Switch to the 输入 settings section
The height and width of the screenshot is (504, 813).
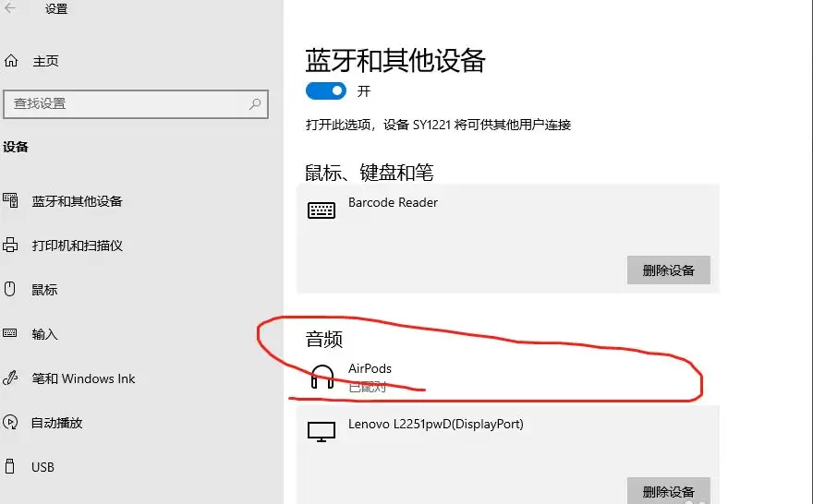(x=44, y=334)
